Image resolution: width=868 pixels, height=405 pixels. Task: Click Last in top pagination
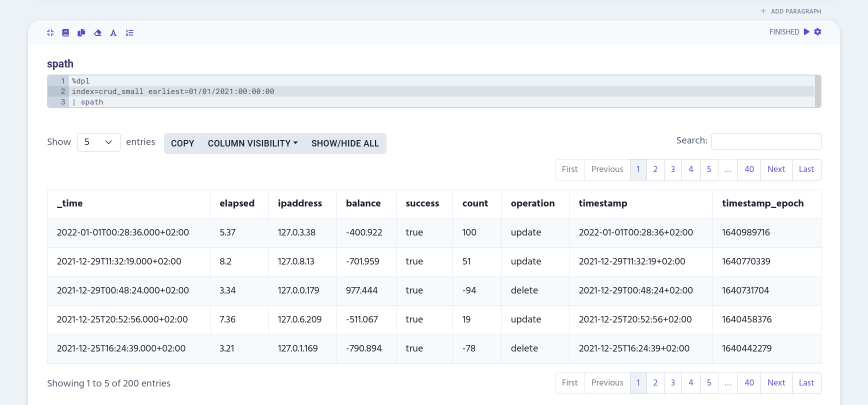click(x=806, y=169)
